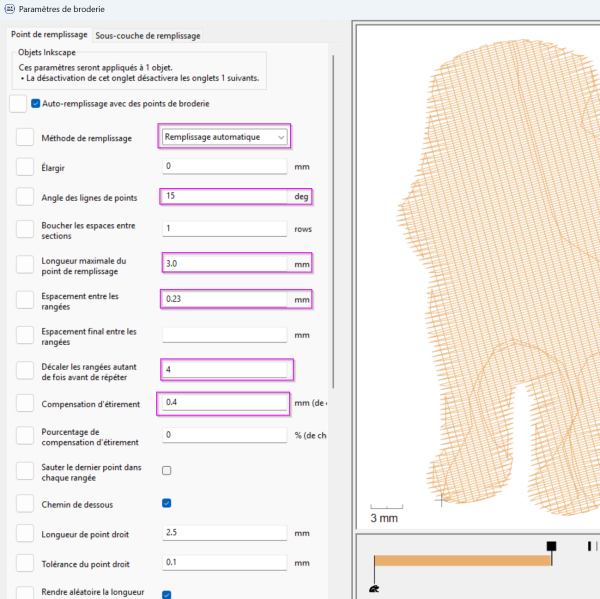This screenshot has width=600, height=599.
Task: Click the settings panel vertical scrollbar
Action: (333, 222)
